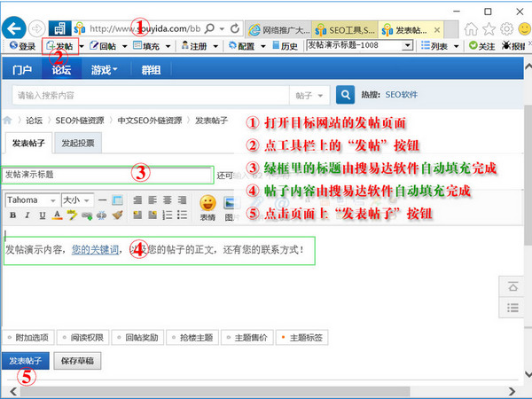This screenshot has width=532, height=399.
Task: Click the 关注 toolbar button
Action: (x=481, y=46)
